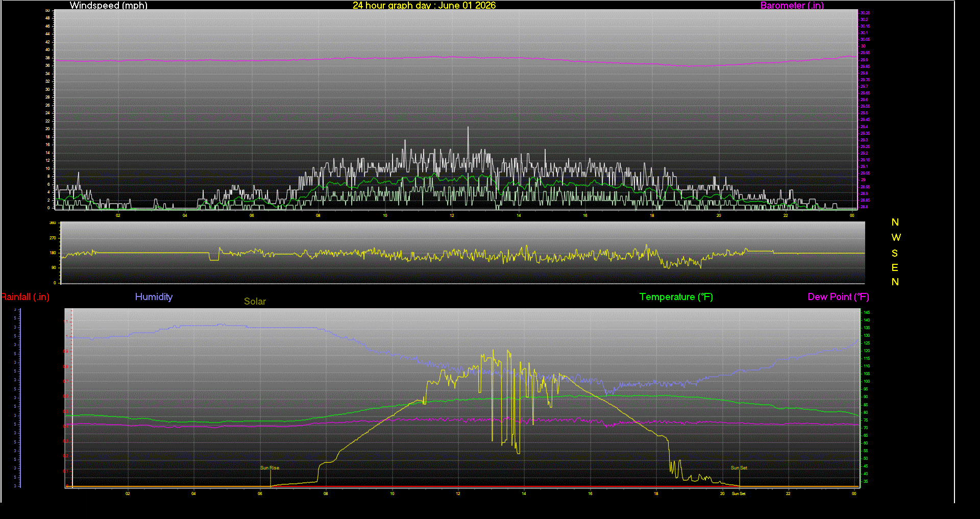The width and height of the screenshot is (980, 519).
Task: Click the 'W' compass direction label
Action: 896,237
